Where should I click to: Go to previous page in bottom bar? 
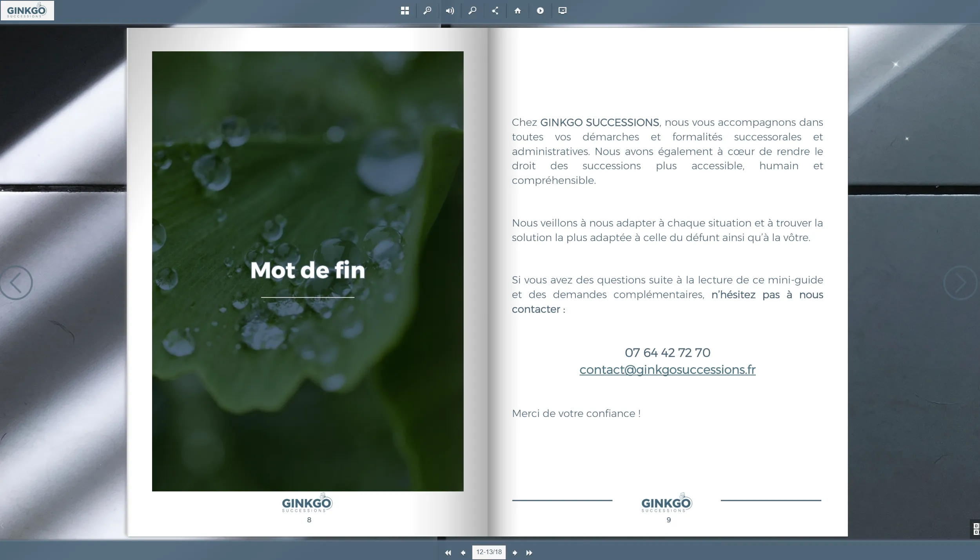click(x=463, y=553)
